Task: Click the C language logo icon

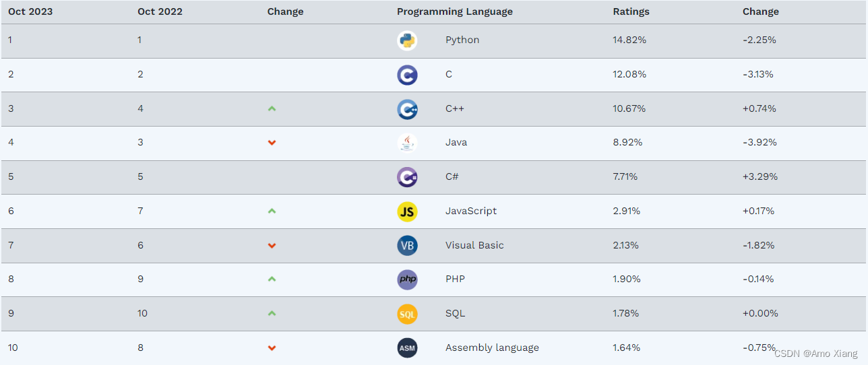Action: tap(407, 75)
